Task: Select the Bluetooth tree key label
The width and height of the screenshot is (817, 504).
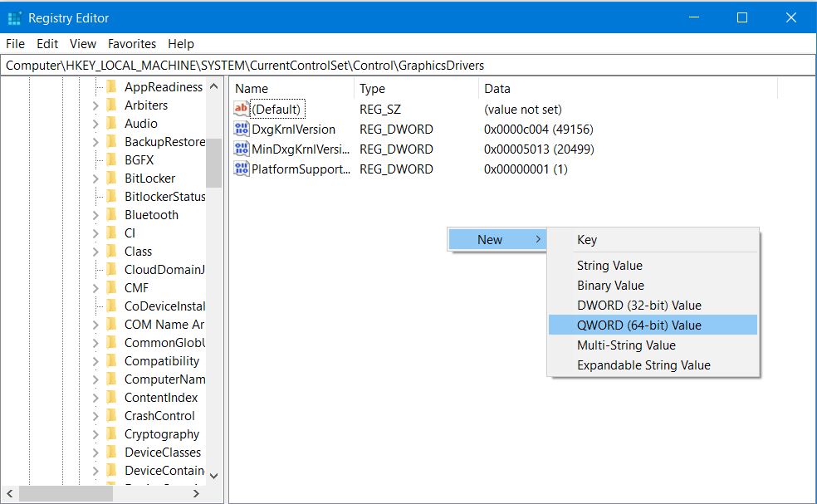Action: pos(151,215)
